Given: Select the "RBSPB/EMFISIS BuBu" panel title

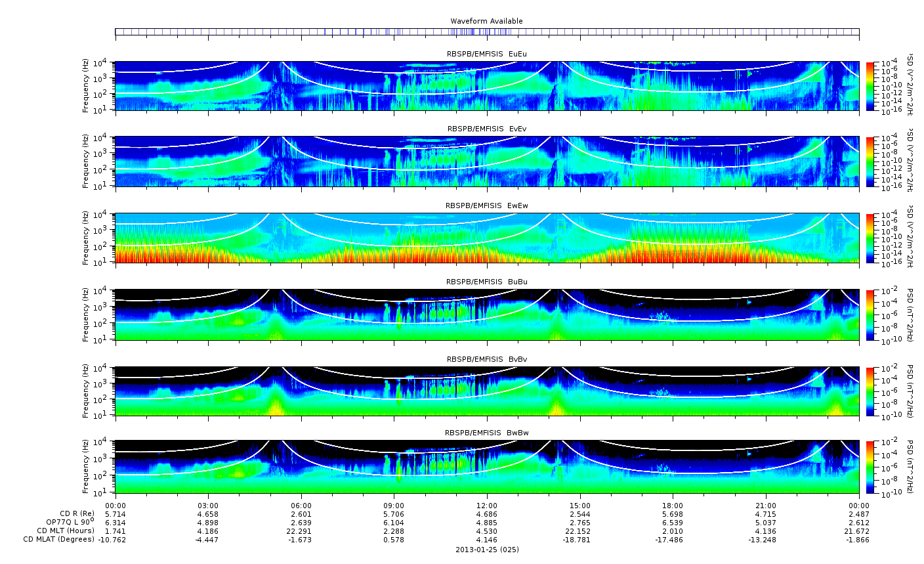Looking at the screenshot, I should tap(486, 282).
